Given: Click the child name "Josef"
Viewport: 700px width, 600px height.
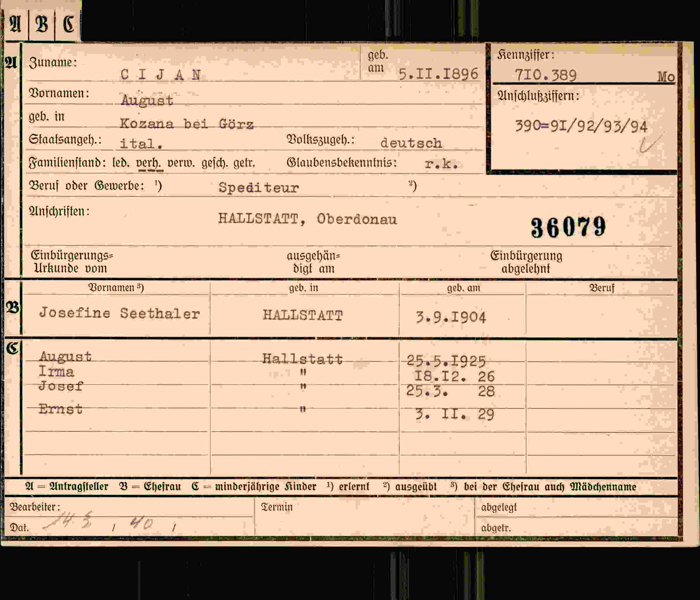Looking at the screenshot, I should [61, 386].
